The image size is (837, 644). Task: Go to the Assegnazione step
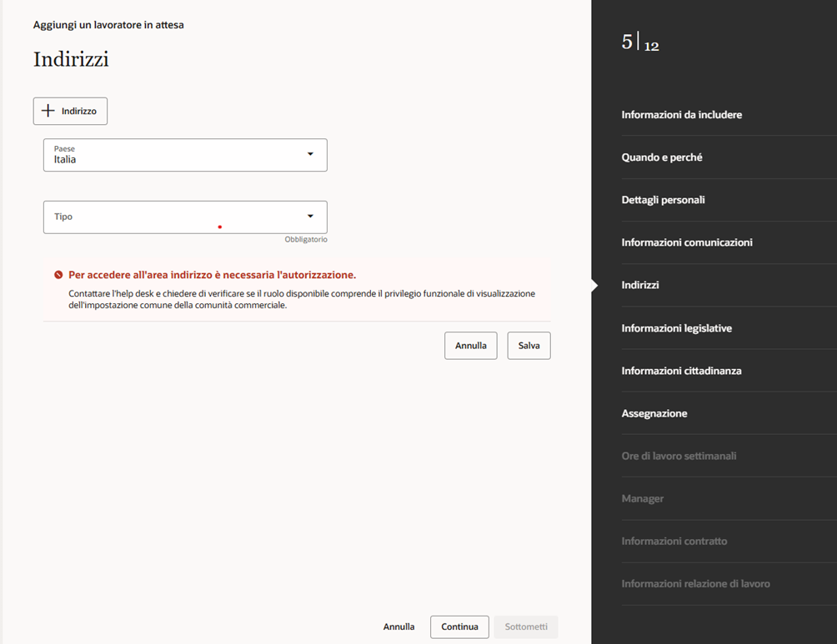point(654,413)
